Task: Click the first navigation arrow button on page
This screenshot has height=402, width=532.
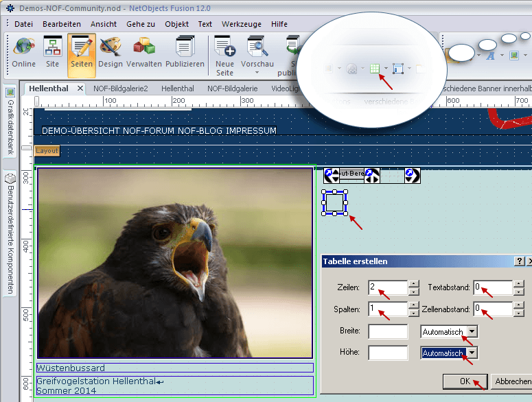Action: 331,175
